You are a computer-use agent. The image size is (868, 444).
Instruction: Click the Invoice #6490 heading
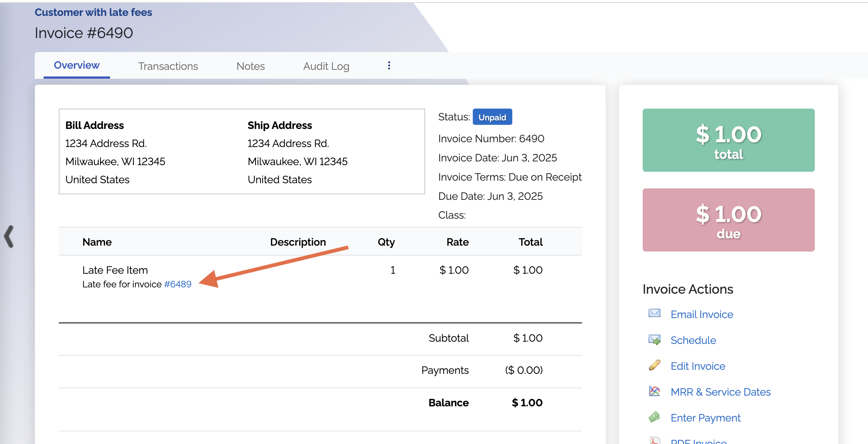[x=84, y=33]
